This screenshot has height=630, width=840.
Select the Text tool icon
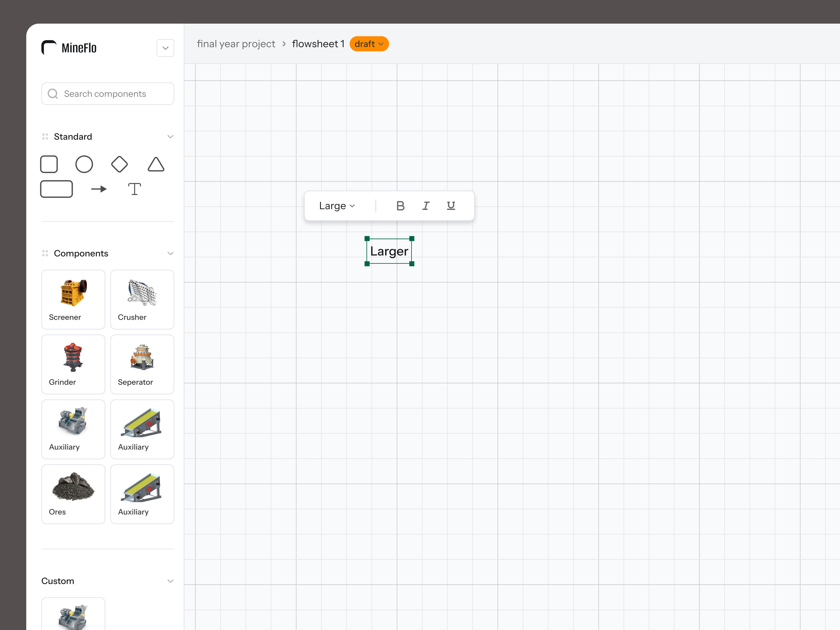134,189
